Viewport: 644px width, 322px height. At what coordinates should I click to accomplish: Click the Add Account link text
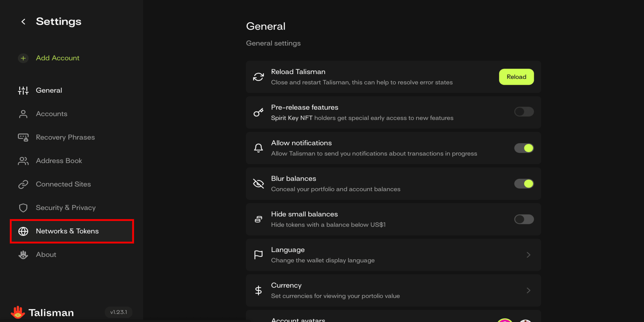pos(58,58)
